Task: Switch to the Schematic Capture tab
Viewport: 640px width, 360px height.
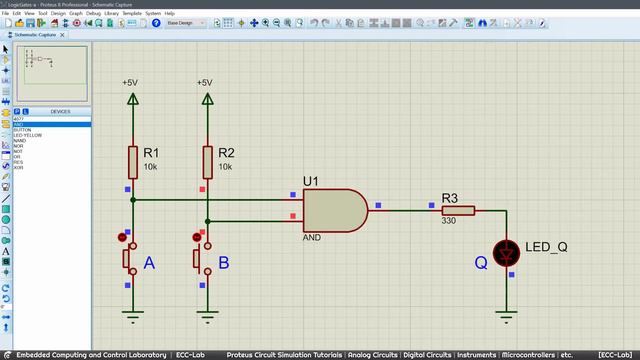Action: tap(35, 35)
